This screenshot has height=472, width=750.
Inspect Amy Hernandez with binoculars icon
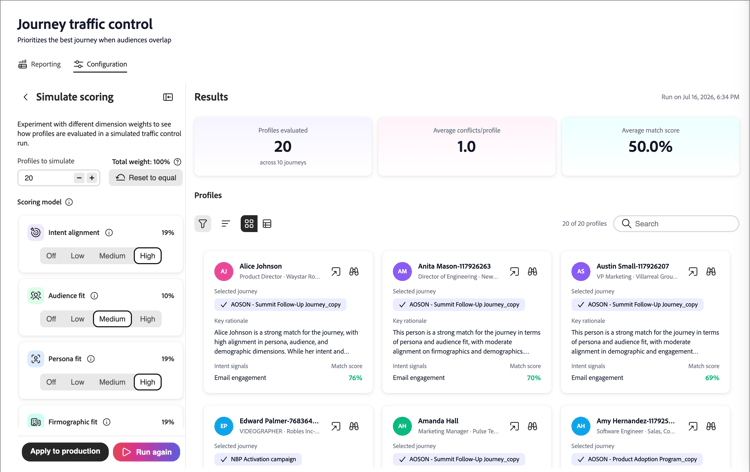(711, 426)
